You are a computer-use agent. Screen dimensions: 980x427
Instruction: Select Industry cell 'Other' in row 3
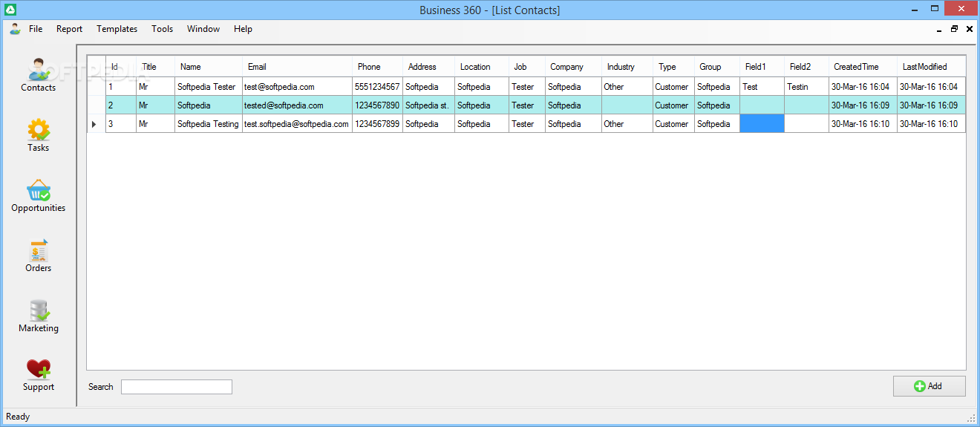[x=627, y=124]
